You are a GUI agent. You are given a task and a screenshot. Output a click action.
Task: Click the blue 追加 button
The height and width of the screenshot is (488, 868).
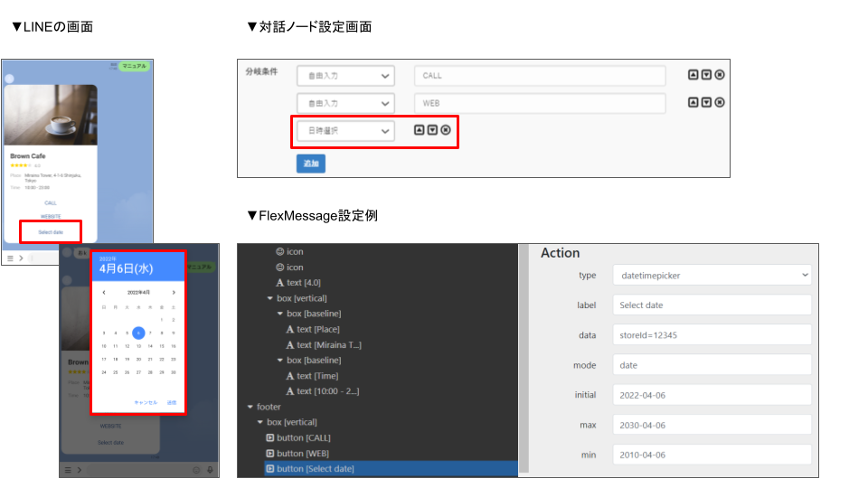click(x=310, y=164)
